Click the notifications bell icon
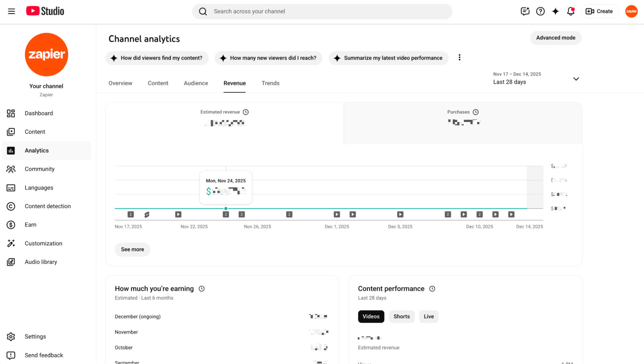 coord(571,11)
